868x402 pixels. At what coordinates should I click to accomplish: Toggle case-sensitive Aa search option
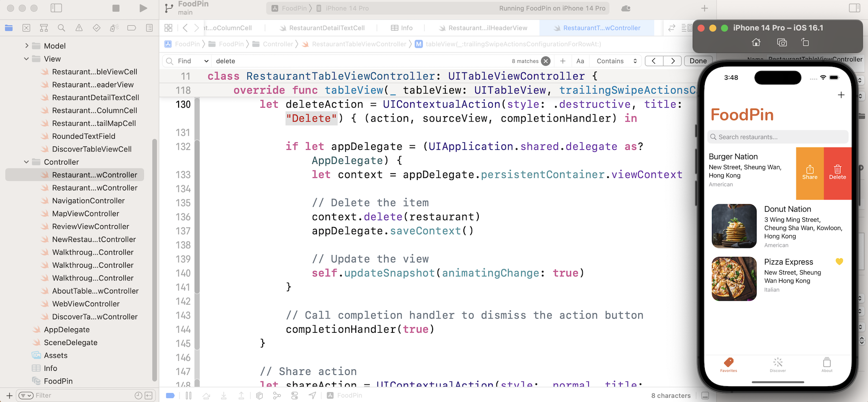coord(580,61)
